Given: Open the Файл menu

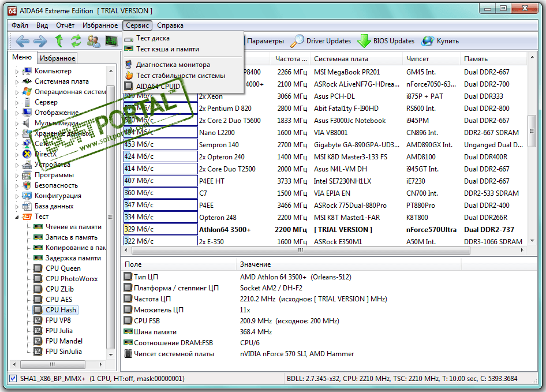Looking at the screenshot, I should [x=20, y=25].
